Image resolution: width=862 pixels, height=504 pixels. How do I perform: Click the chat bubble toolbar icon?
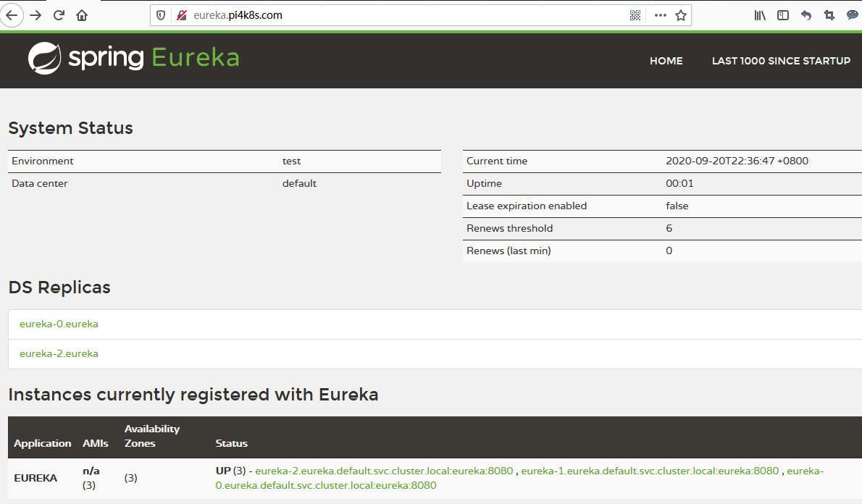[x=852, y=15]
